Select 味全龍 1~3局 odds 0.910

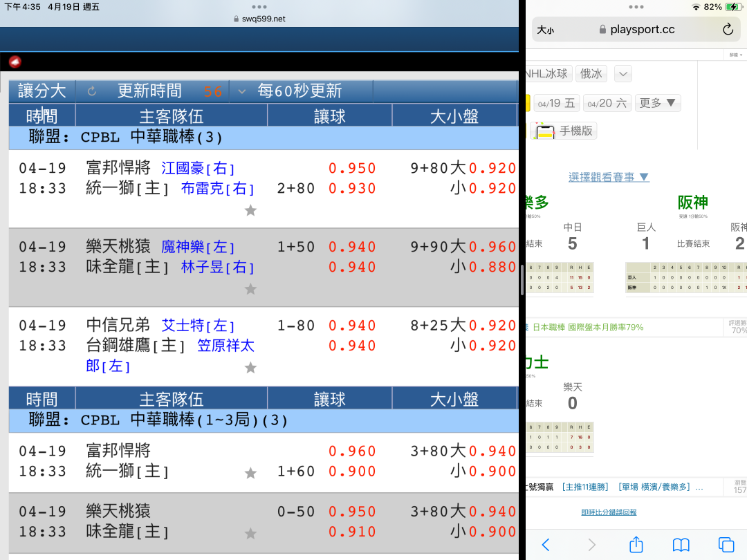[353, 532]
